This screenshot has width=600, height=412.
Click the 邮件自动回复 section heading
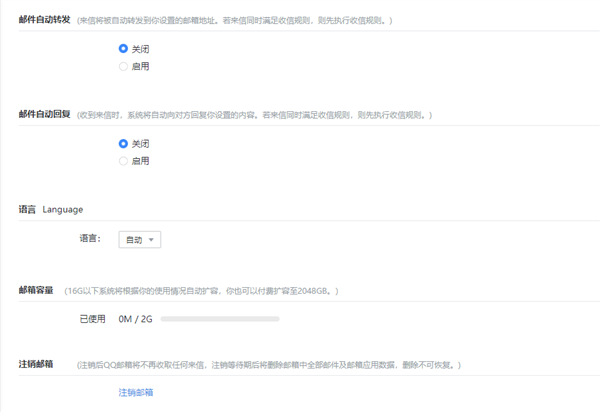pos(45,115)
